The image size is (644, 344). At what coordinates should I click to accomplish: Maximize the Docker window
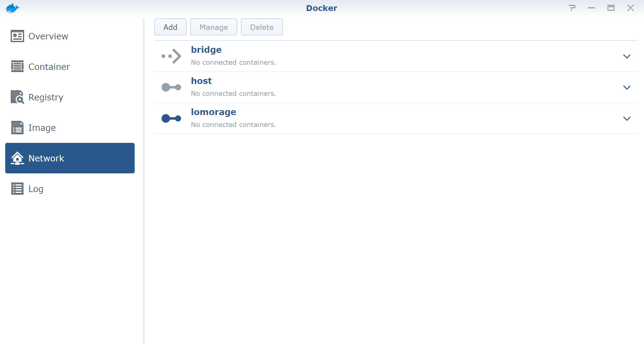click(611, 8)
